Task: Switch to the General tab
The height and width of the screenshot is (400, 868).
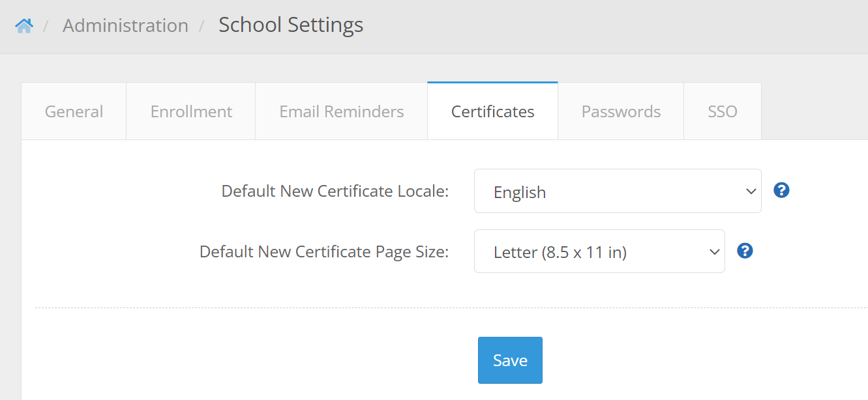Action: coord(74,111)
